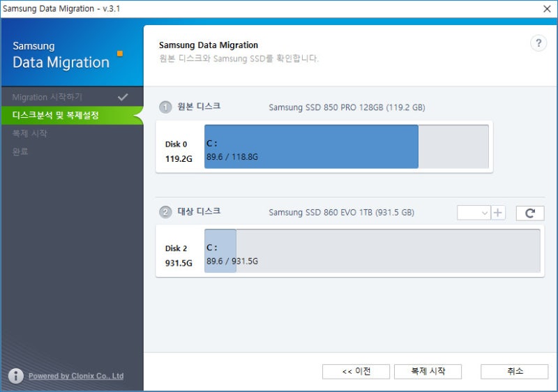Screen dimensions: 558x392
Task: Click the checkmark next to Migration 시작하기
Action: (123, 97)
